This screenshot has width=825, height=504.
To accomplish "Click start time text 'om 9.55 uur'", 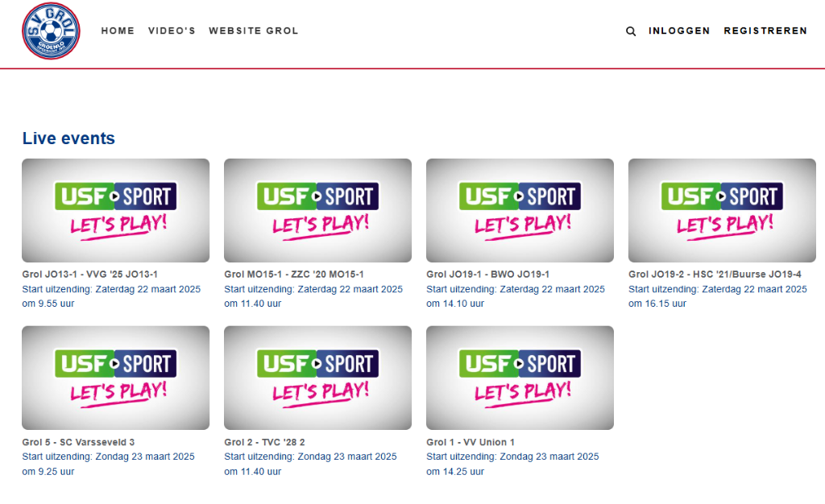I will click(48, 304).
